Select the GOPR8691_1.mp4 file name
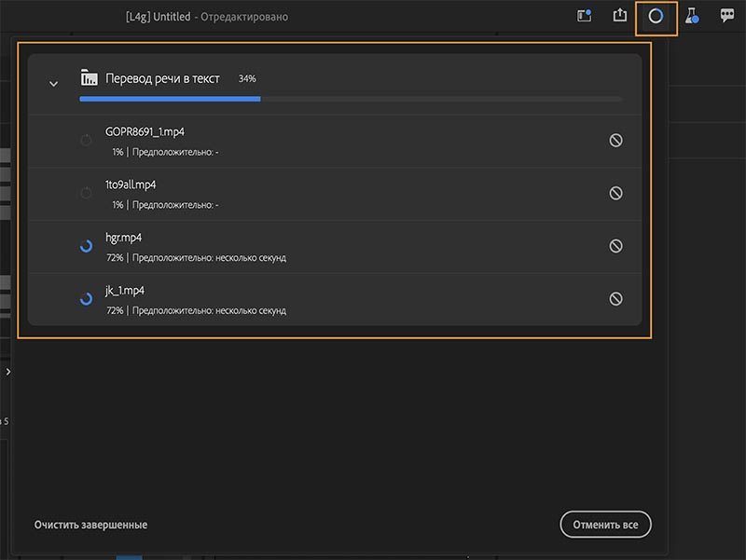Viewport: 746px width, 560px height. click(x=145, y=131)
